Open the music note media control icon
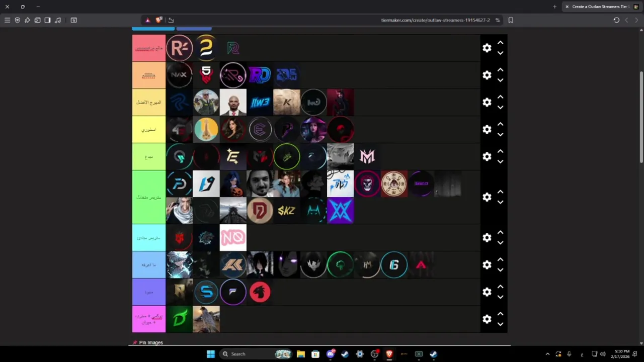Screen dimensions: 644x362 tap(58, 20)
